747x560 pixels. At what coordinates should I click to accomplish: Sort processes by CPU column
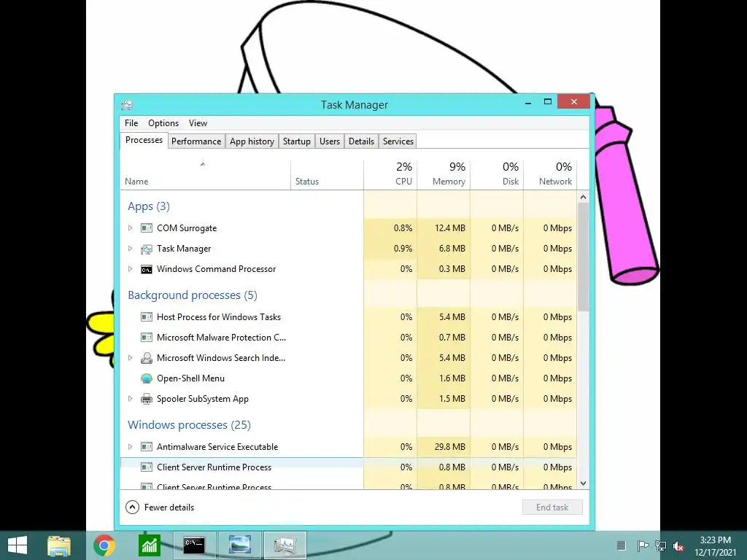[391, 175]
